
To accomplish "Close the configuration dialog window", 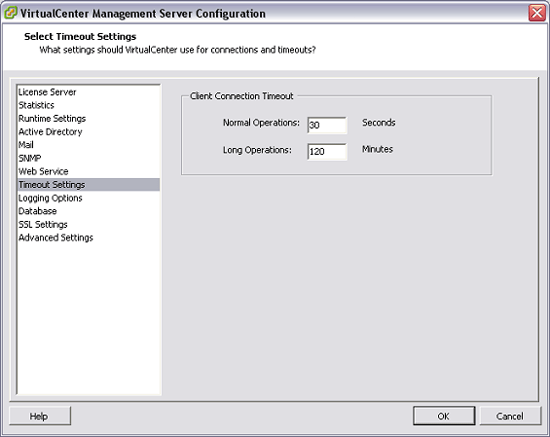I will 537,13.
